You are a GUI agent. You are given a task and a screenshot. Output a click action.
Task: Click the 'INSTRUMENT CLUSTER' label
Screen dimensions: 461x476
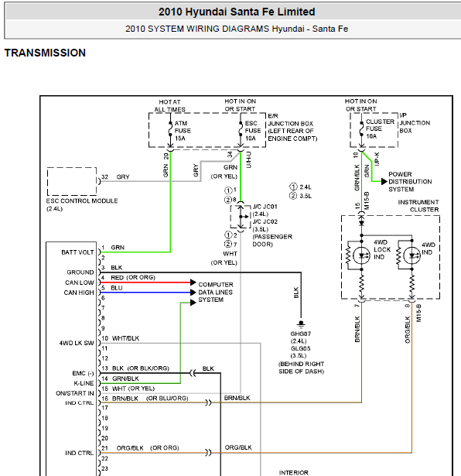point(418,206)
